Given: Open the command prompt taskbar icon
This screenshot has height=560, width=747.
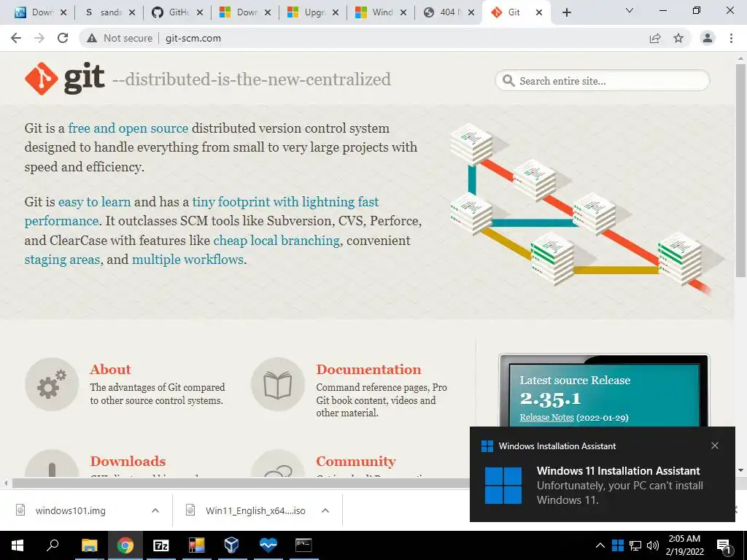Looking at the screenshot, I should (303, 545).
